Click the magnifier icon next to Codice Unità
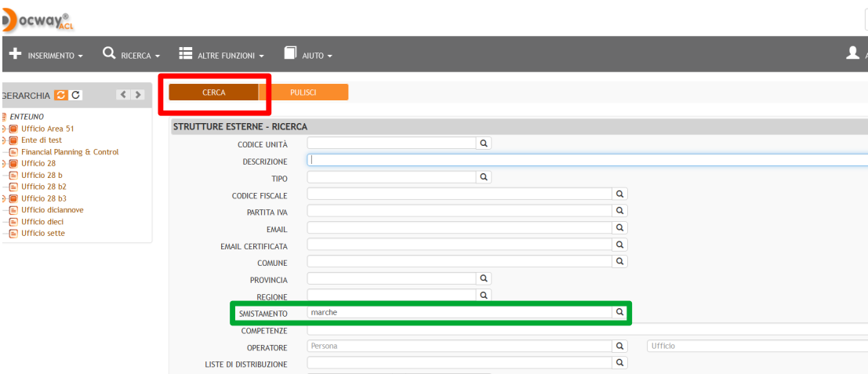 (x=484, y=143)
